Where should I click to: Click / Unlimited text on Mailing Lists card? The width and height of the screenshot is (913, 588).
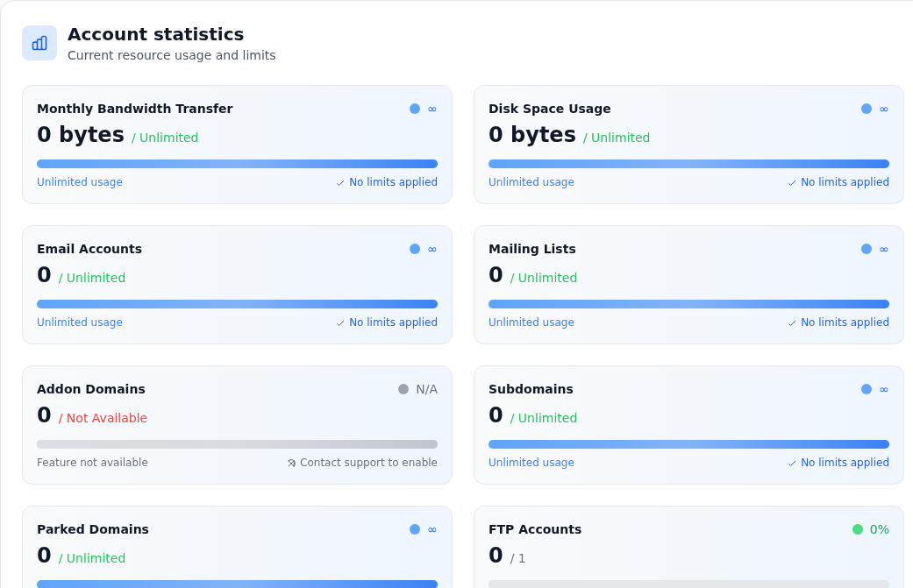coord(544,278)
